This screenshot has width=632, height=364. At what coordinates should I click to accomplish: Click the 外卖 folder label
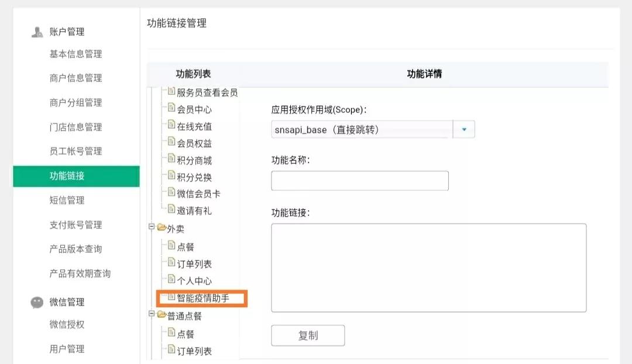pos(176,229)
